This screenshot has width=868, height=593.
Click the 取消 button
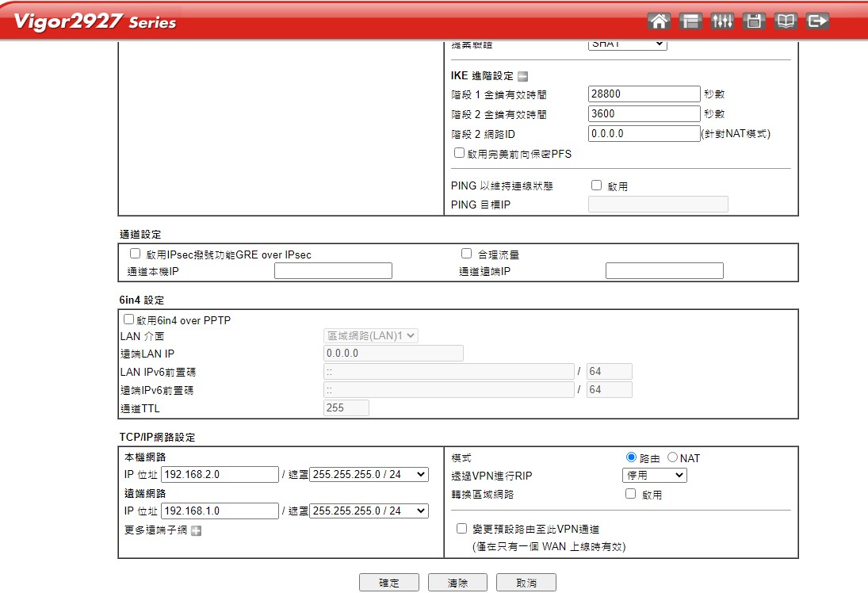pos(526,583)
